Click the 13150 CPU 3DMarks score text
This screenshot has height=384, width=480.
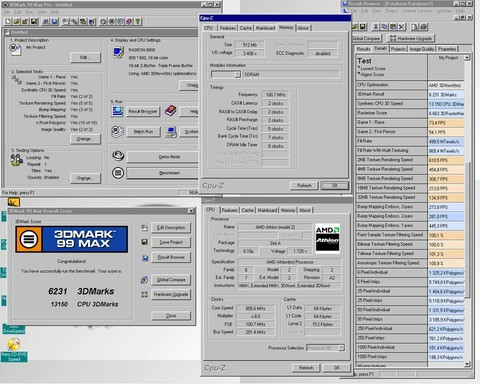pyautogui.click(x=84, y=304)
